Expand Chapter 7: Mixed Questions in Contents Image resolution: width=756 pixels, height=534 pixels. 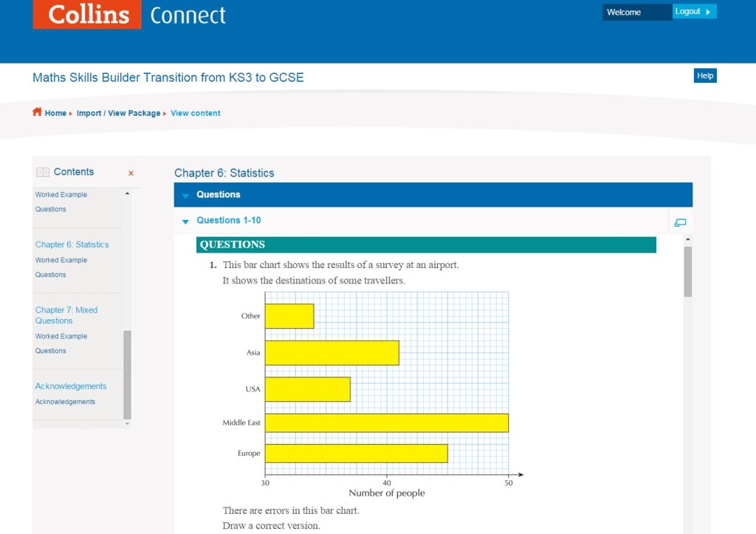pos(66,315)
